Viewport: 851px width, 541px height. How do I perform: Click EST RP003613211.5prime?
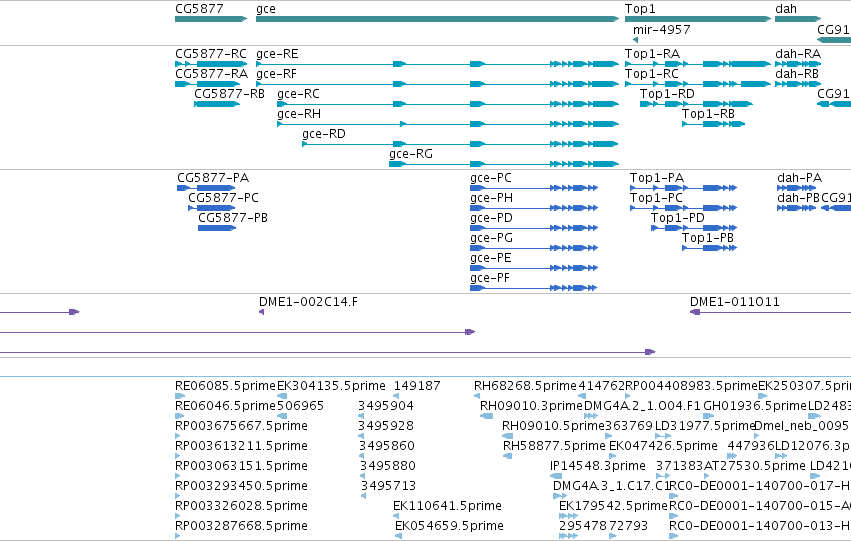click(x=177, y=456)
